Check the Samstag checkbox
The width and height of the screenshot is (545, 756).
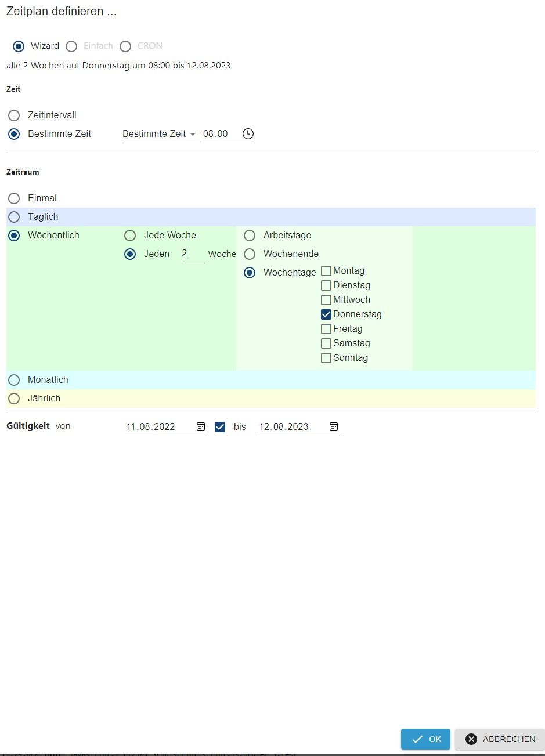coord(326,343)
